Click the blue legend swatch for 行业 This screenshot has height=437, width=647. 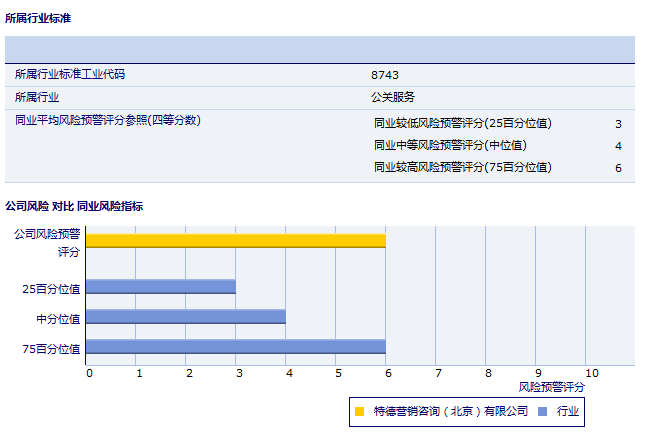(x=542, y=411)
